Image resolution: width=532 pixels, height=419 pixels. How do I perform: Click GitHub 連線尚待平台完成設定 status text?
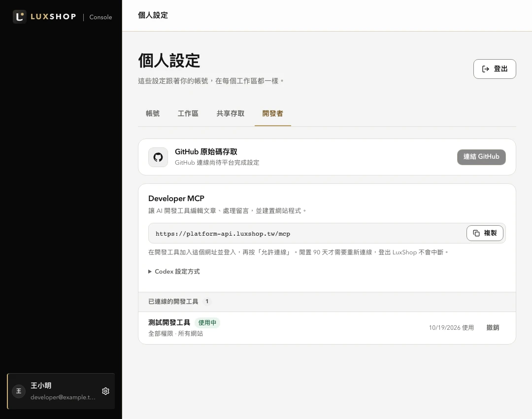[217, 163]
